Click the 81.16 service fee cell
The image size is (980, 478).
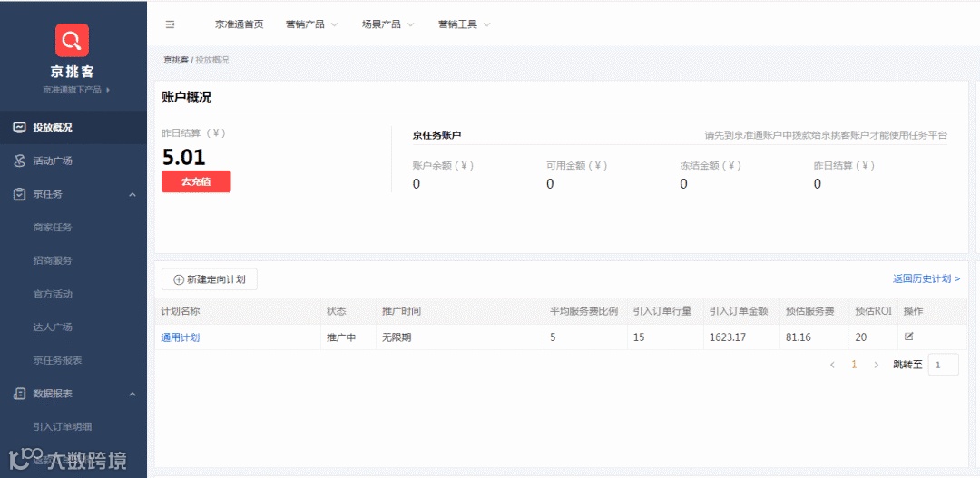click(x=799, y=337)
